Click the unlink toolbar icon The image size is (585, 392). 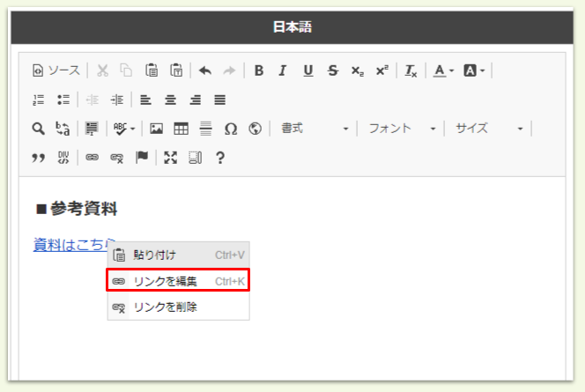point(117,158)
